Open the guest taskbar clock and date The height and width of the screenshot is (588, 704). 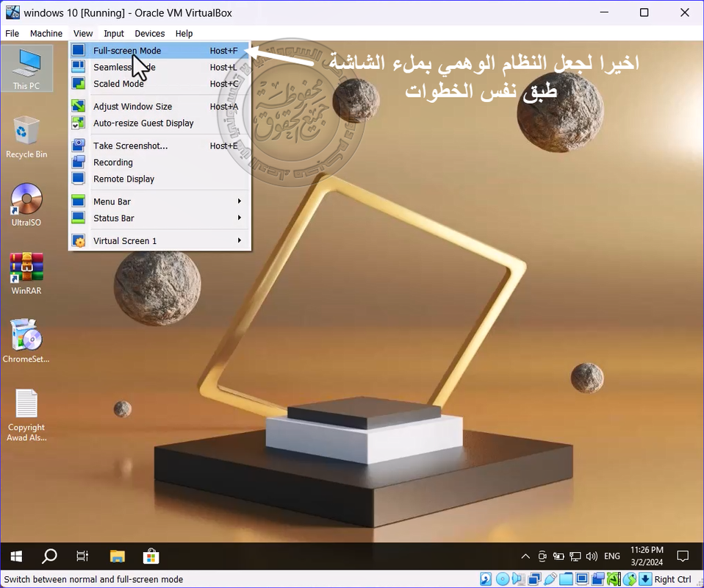coord(647,556)
